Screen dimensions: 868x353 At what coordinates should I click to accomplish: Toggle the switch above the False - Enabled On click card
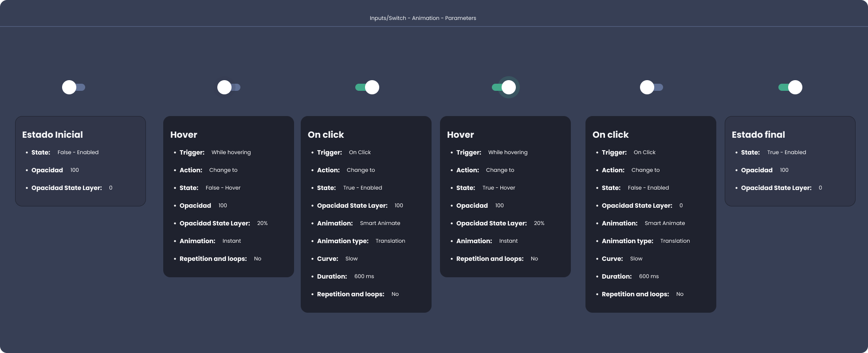(652, 87)
